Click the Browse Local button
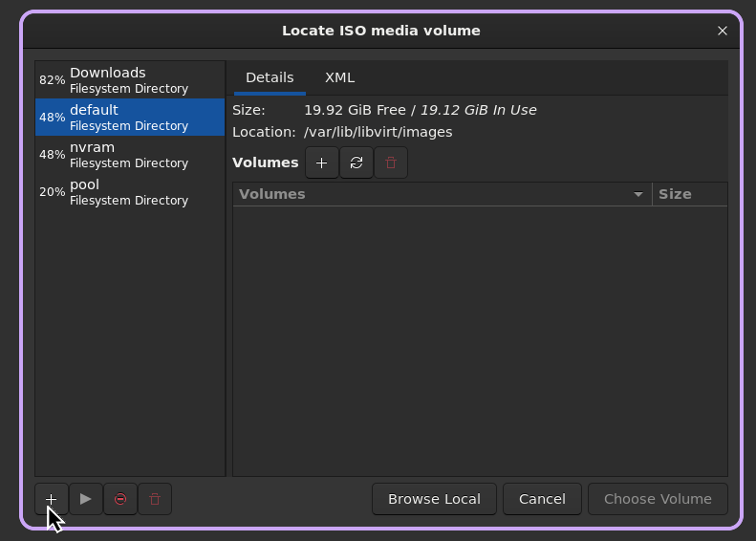756x541 pixels. click(434, 499)
